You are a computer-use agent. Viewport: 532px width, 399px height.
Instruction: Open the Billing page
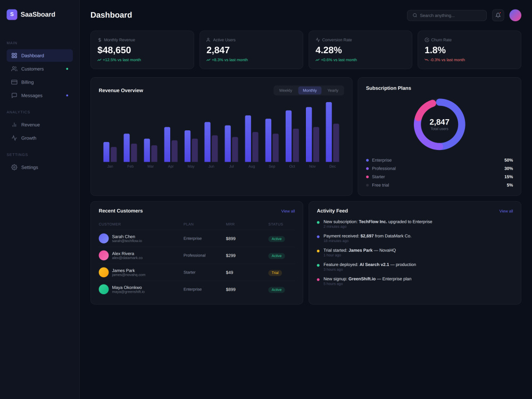tap(40, 82)
